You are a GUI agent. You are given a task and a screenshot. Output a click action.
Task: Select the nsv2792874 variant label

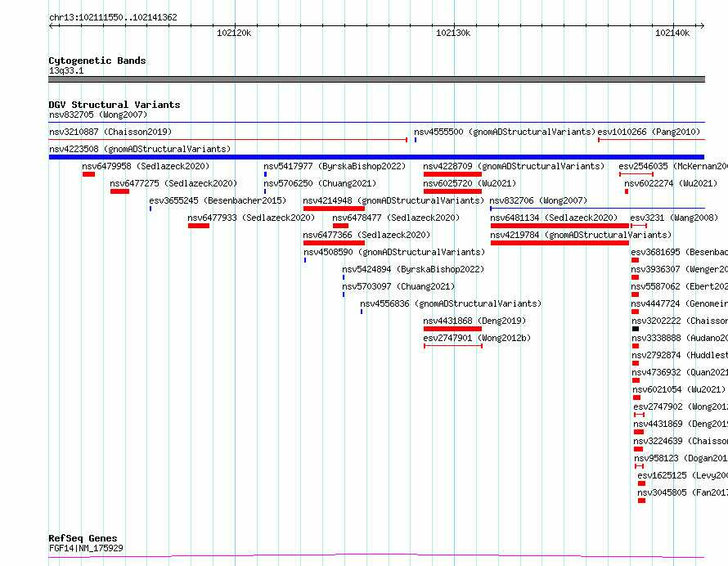(680, 355)
